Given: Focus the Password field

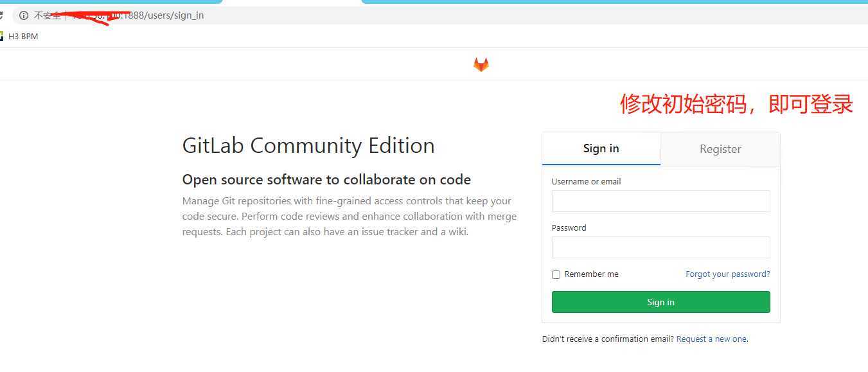Looking at the screenshot, I should click(x=660, y=247).
